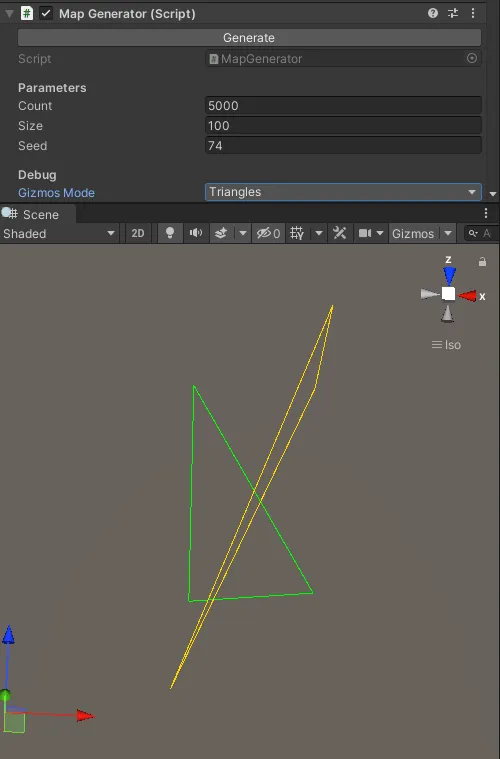The height and width of the screenshot is (759, 500).
Task: Click the blue Z axis cone on the gizmo
Action: click(450, 275)
